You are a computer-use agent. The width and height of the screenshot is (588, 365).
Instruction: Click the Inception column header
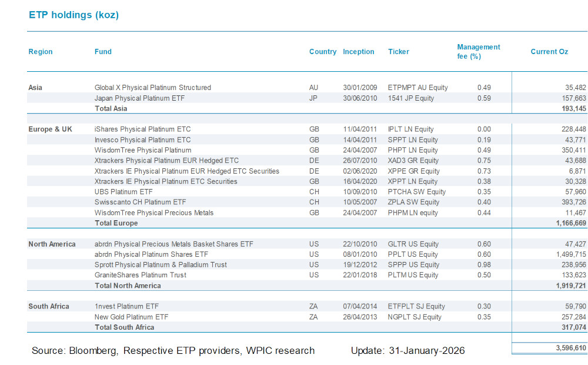coord(359,52)
